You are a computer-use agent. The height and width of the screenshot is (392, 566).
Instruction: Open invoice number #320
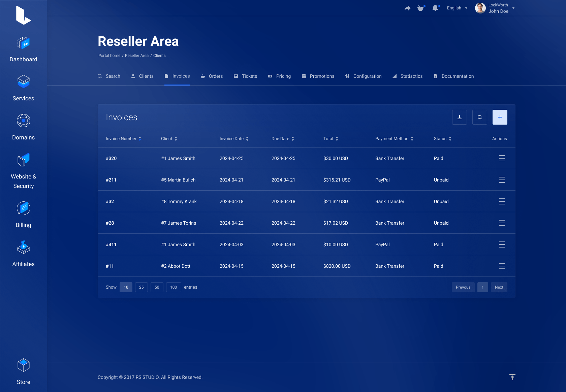pyautogui.click(x=111, y=158)
